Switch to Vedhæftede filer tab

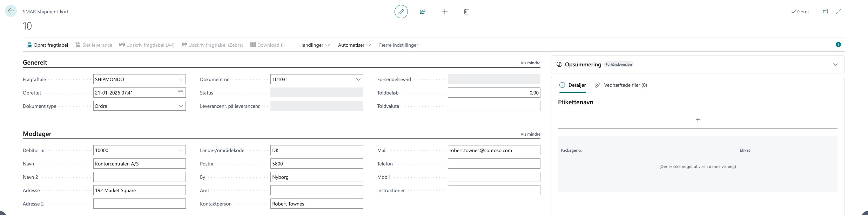(x=621, y=85)
